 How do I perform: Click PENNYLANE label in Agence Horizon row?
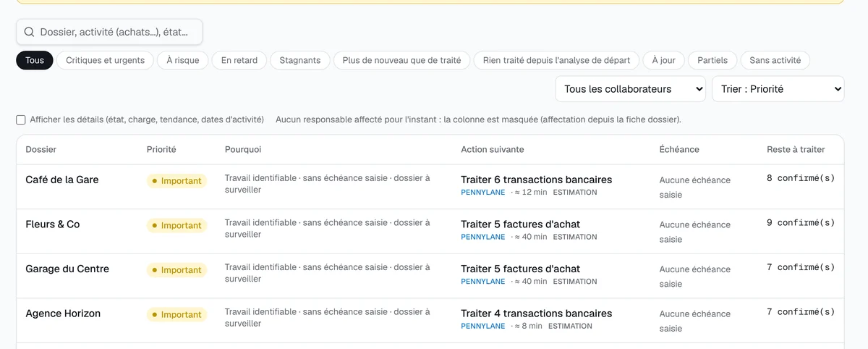(483, 326)
